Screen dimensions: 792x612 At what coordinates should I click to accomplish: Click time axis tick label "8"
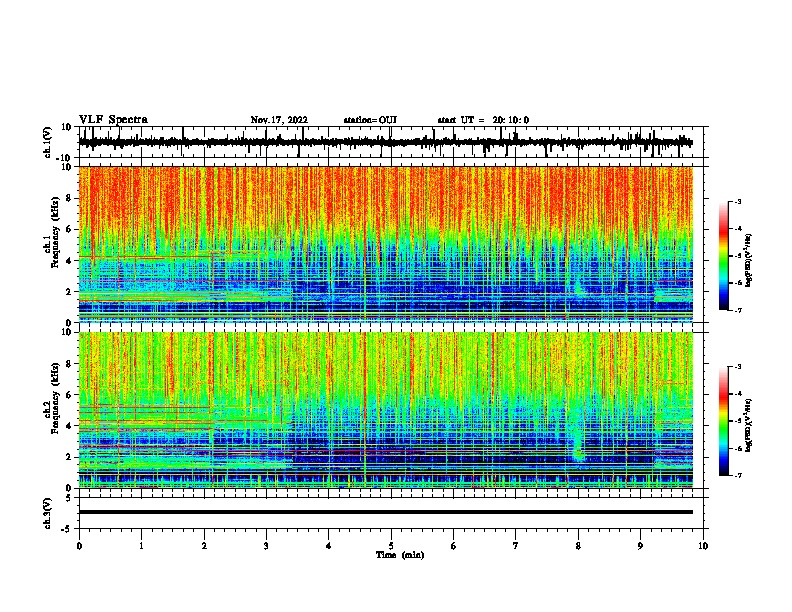(x=578, y=546)
